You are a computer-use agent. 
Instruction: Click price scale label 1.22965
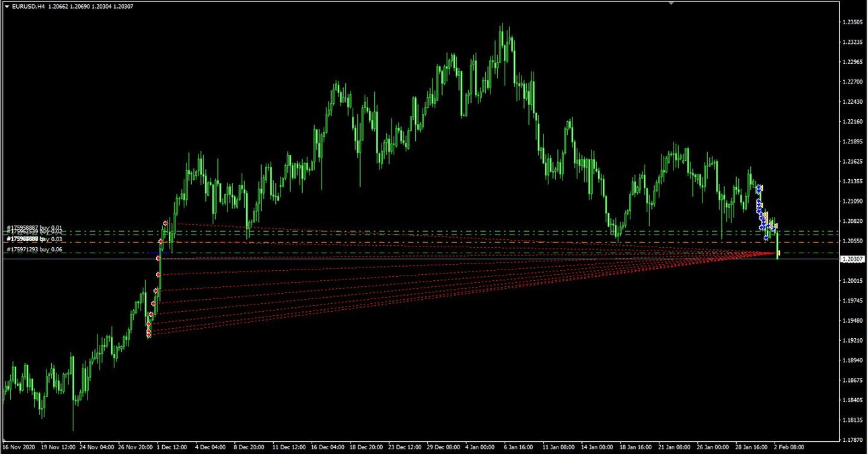coord(853,62)
